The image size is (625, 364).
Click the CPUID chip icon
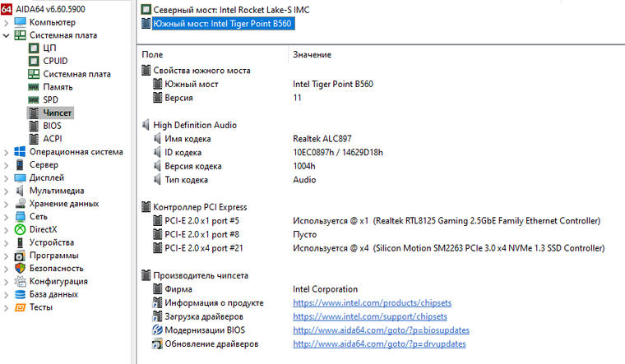pos(34,61)
